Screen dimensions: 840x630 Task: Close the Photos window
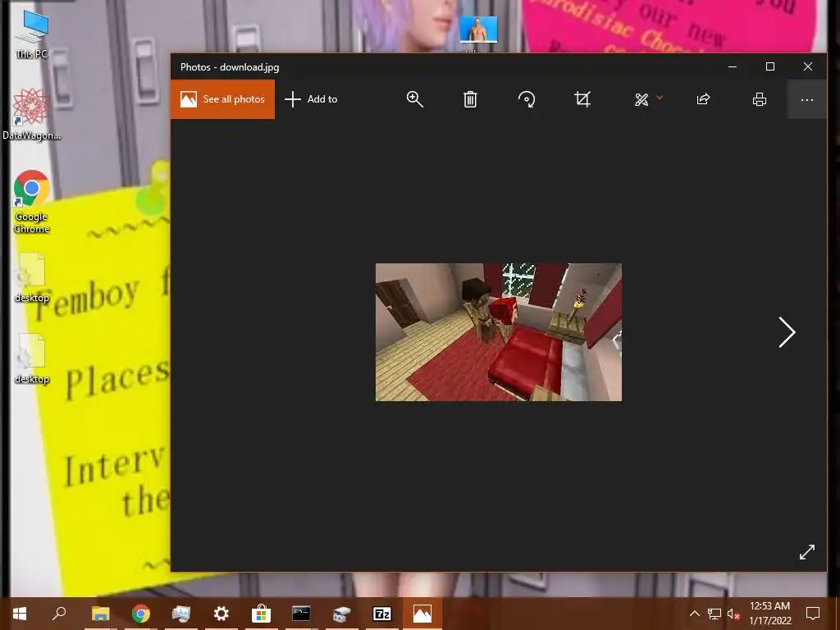click(808, 67)
